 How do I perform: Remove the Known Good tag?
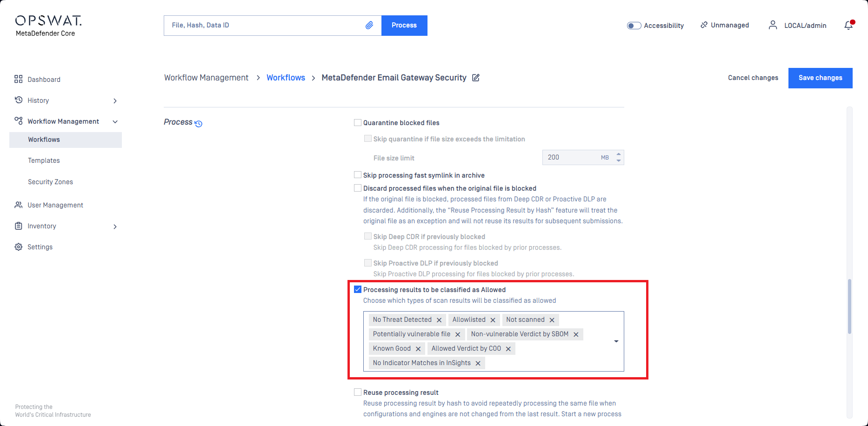click(x=418, y=349)
